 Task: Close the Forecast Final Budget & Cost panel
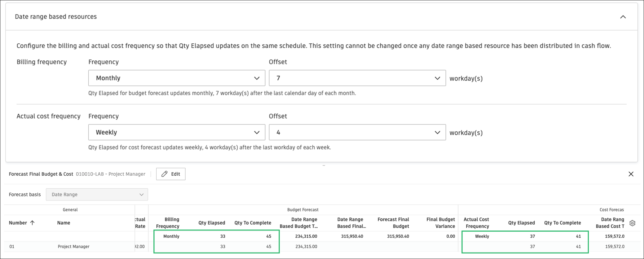(x=631, y=174)
